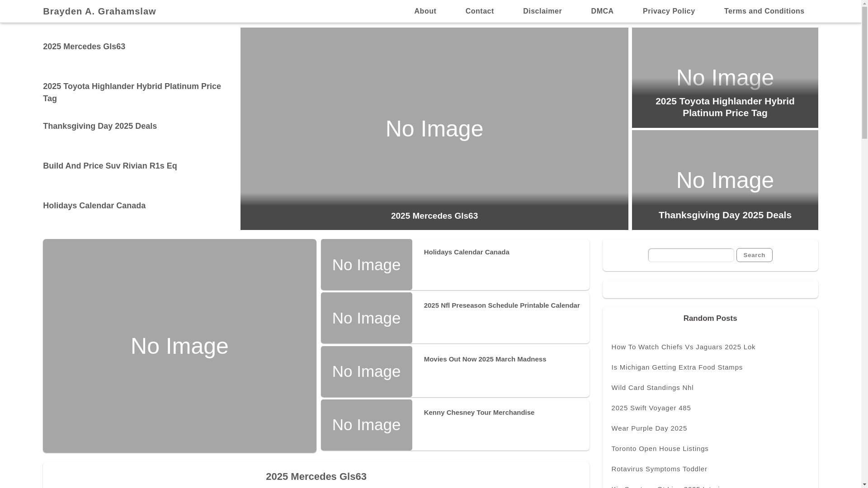Click the Search button

point(754,255)
